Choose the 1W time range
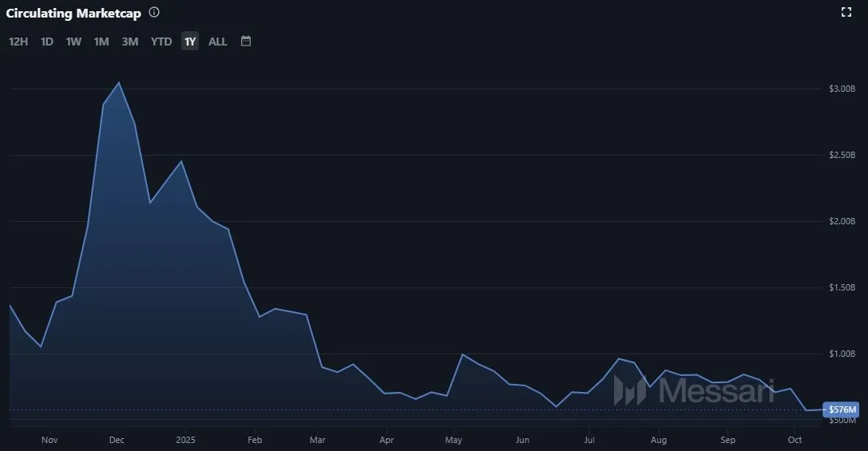 click(x=73, y=42)
